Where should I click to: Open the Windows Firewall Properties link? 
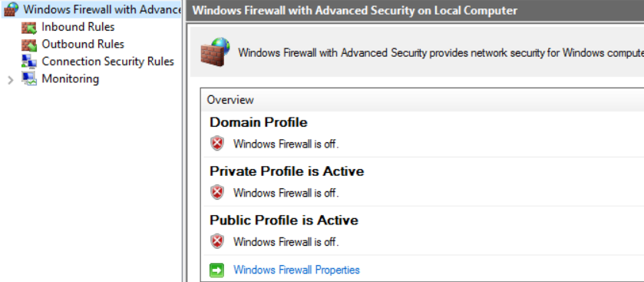pyautogui.click(x=296, y=270)
